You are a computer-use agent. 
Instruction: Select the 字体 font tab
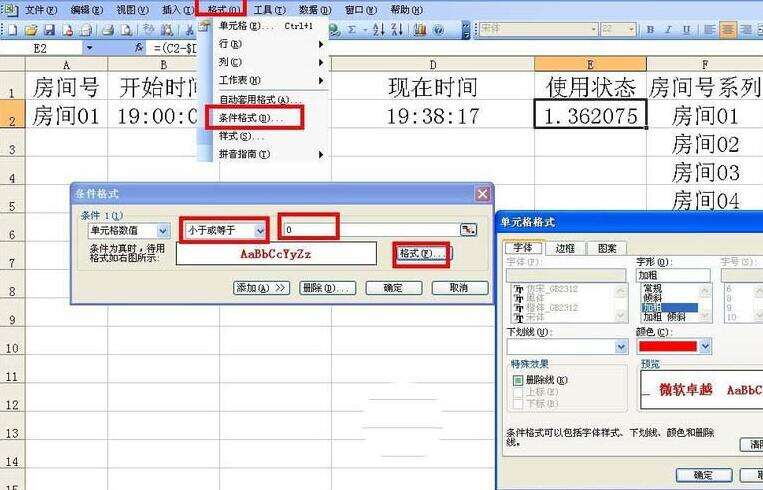[524, 248]
